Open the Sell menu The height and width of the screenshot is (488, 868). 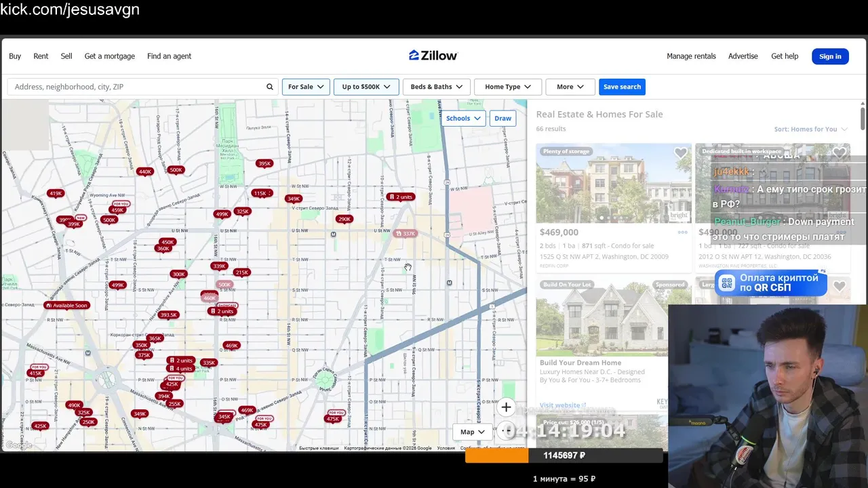tap(66, 56)
